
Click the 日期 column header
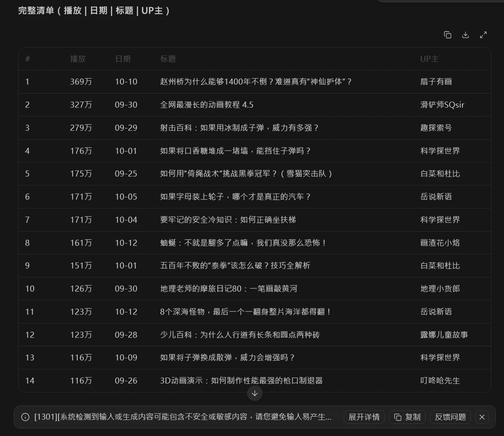coord(123,59)
